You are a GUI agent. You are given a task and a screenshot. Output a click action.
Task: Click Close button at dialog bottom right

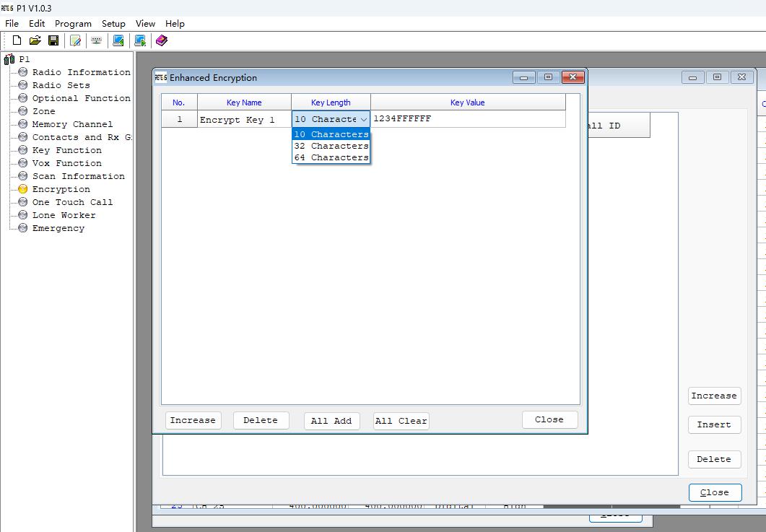coord(549,419)
